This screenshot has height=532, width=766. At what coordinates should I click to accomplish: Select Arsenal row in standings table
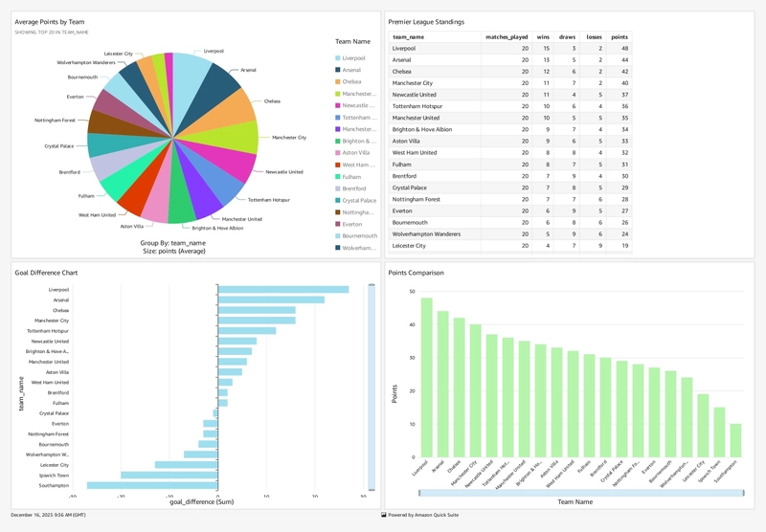pyautogui.click(x=510, y=60)
